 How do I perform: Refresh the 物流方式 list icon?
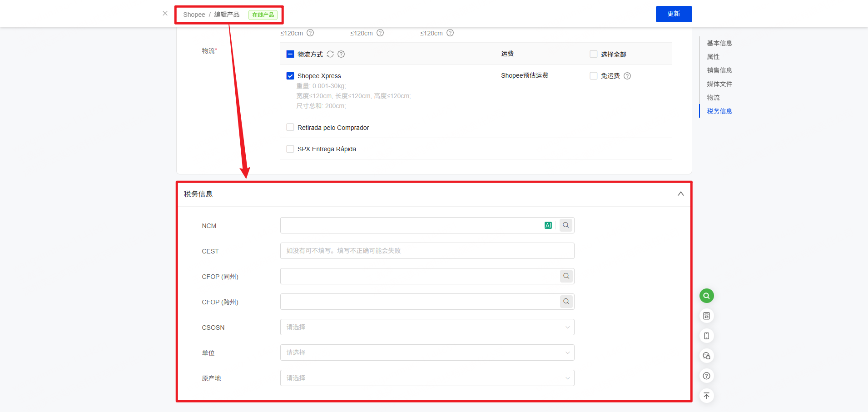pos(330,54)
